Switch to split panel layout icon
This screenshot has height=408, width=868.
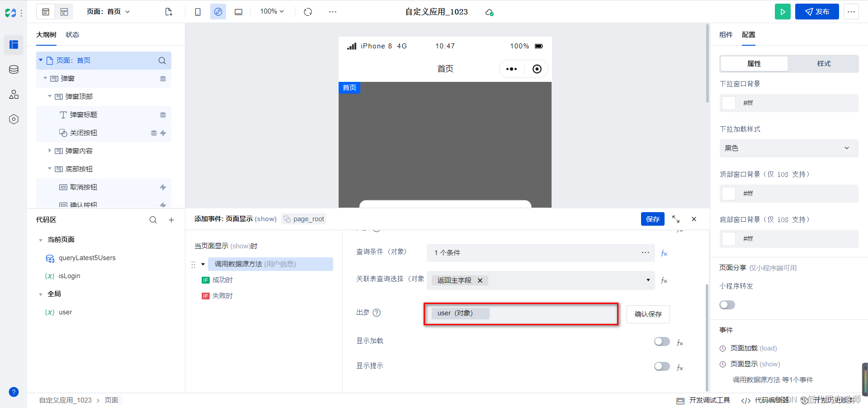pos(64,12)
